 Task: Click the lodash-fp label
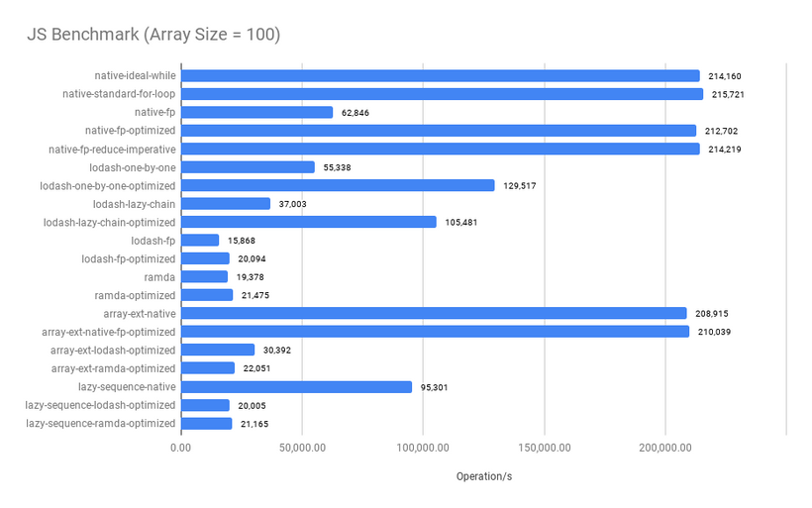[x=152, y=241]
